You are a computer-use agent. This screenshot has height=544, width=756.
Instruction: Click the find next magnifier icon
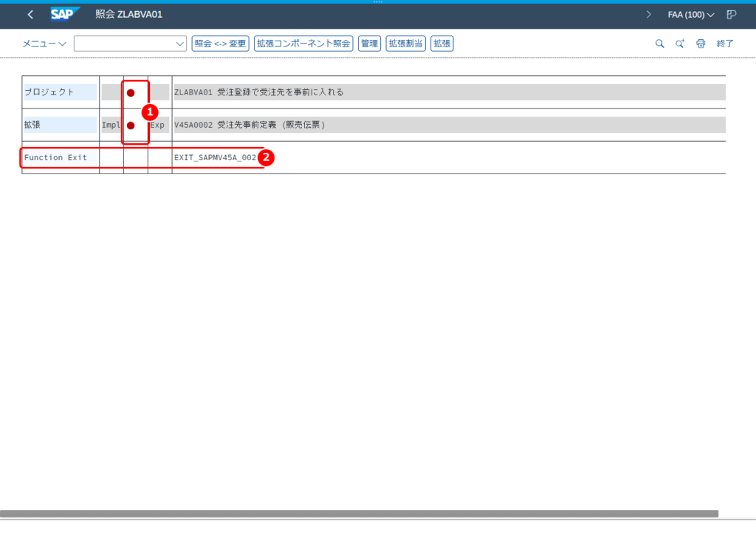pos(680,44)
